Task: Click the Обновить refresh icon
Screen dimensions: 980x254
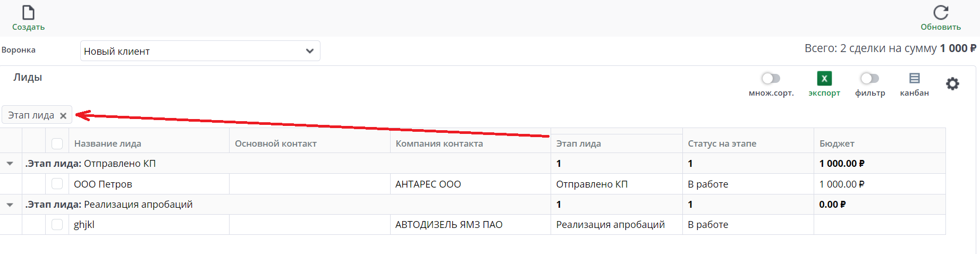Action: click(x=941, y=13)
